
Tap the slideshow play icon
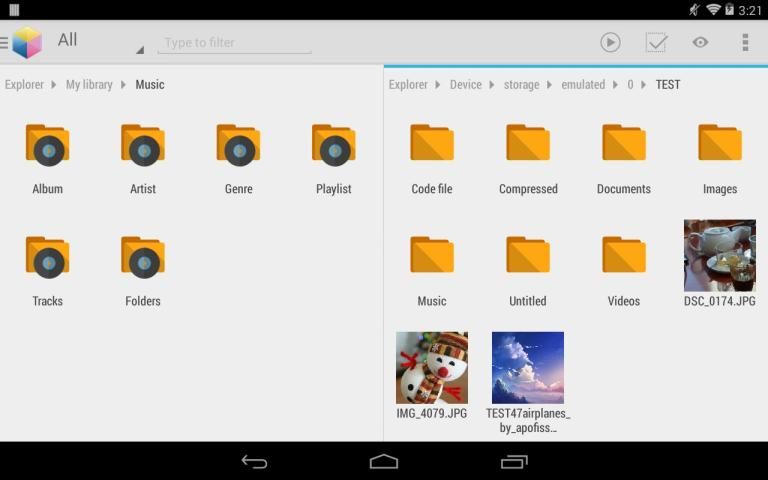pos(610,42)
